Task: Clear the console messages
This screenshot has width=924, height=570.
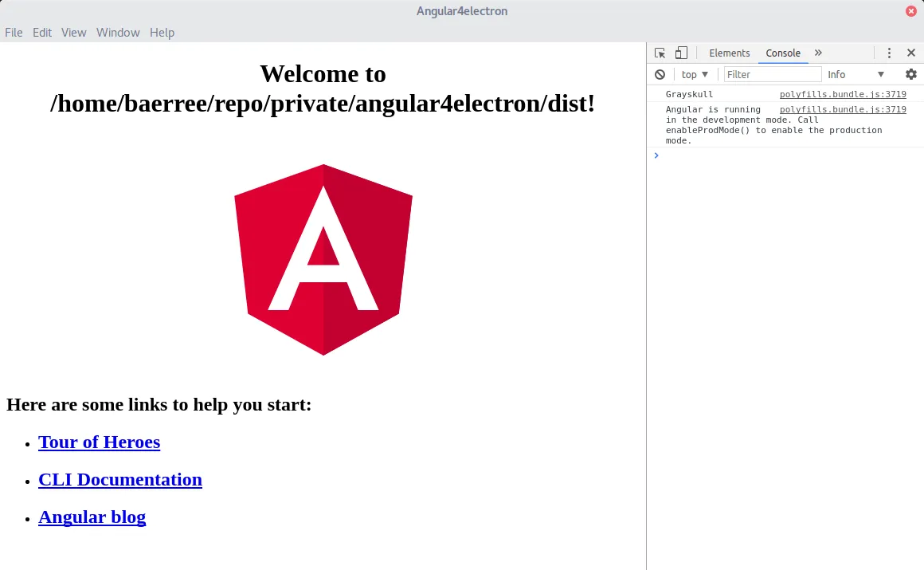Action: [x=660, y=74]
